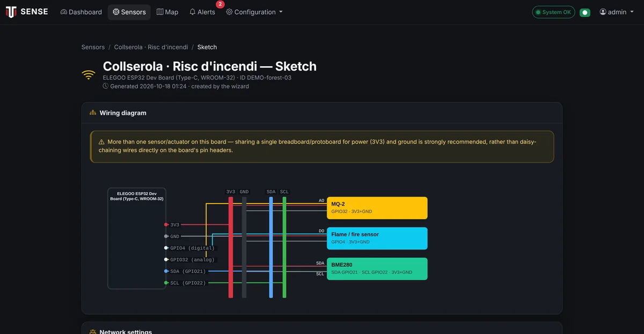Click the GPIO32 (analog) pin label
Image resolution: width=644 pixels, height=334 pixels.
(192, 259)
